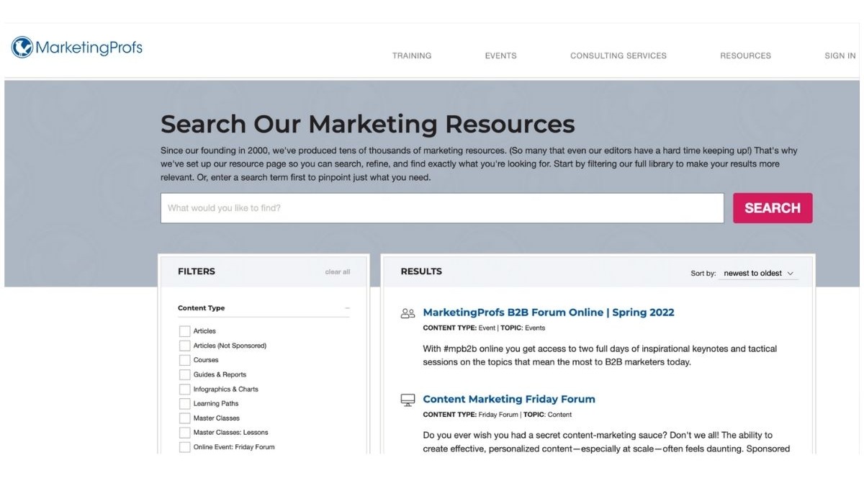Check the Articles (Not Sponsored) checkbox

coord(184,346)
